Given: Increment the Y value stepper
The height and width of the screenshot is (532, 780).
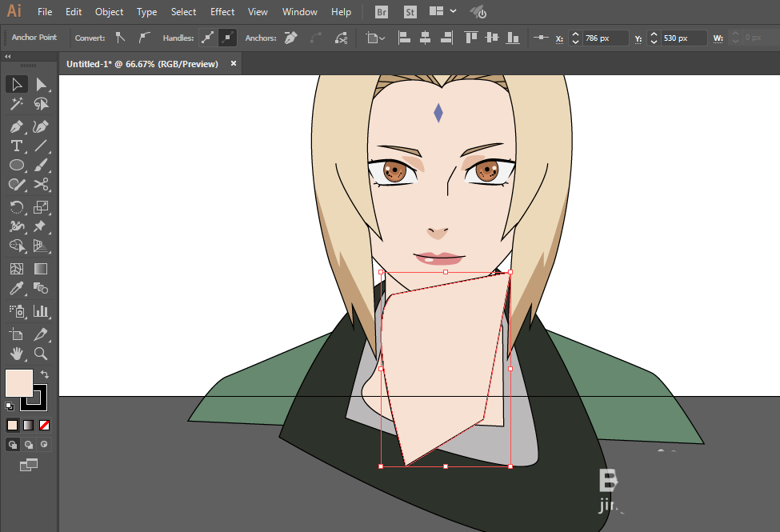Looking at the screenshot, I should pyautogui.click(x=654, y=34).
